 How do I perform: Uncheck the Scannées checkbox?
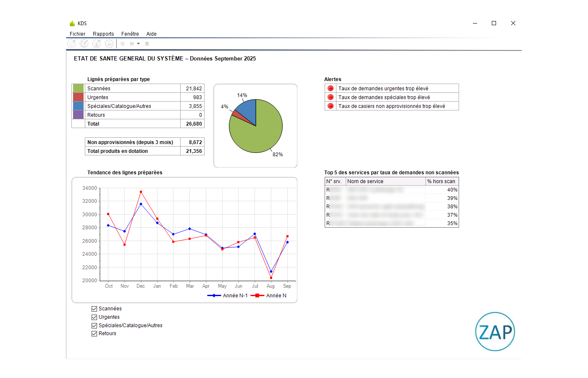coord(94,309)
